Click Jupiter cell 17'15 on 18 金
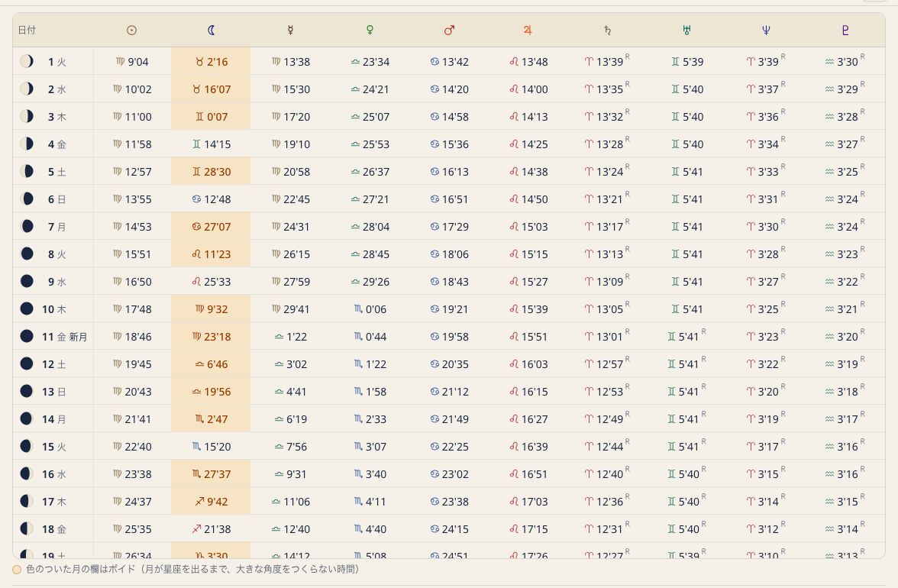The width and height of the screenshot is (898, 588). pos(528,529)
